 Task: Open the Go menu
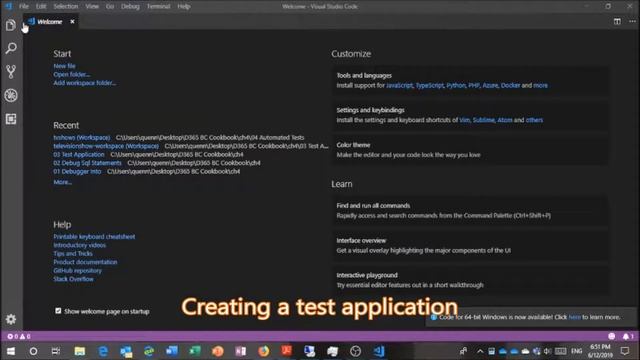[x=110, y=7]
